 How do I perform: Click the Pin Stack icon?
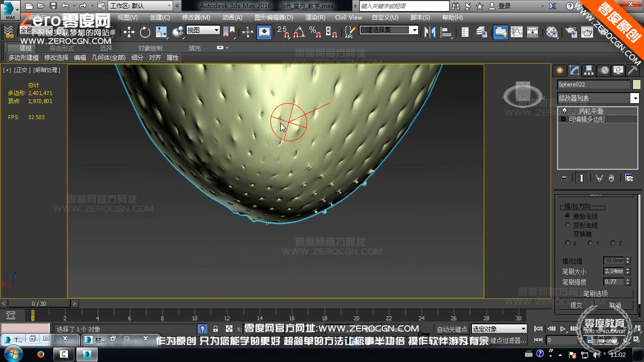pyautogui.click(x=563, y=178)
